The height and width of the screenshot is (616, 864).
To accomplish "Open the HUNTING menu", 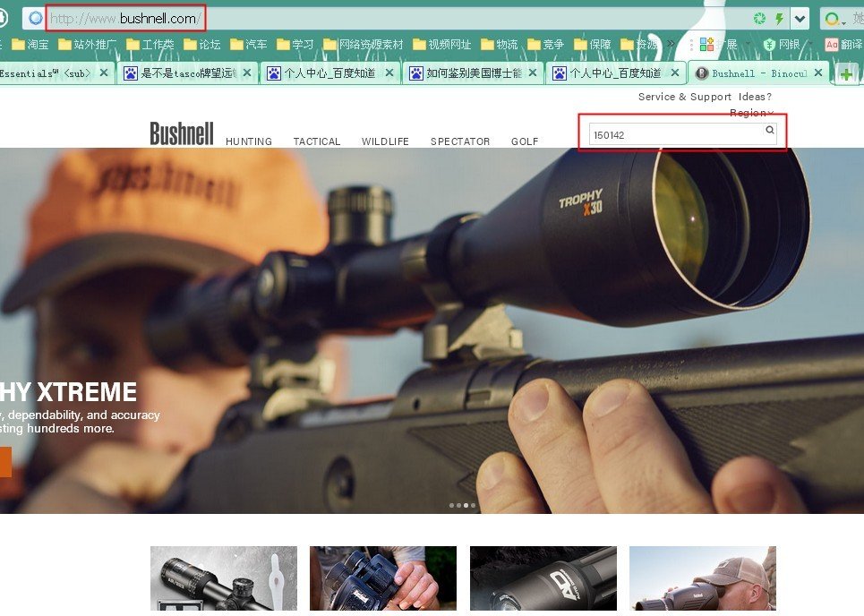I will [x=249, y=141].
